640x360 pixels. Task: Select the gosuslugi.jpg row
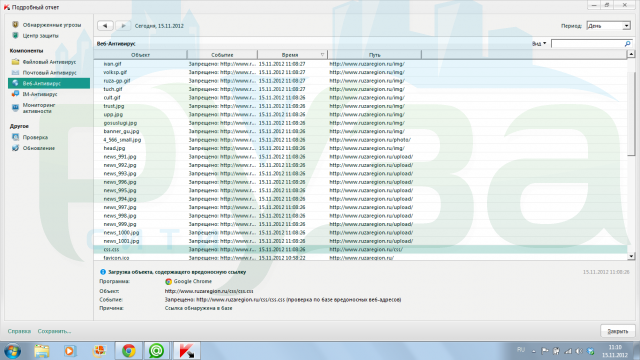360,123
